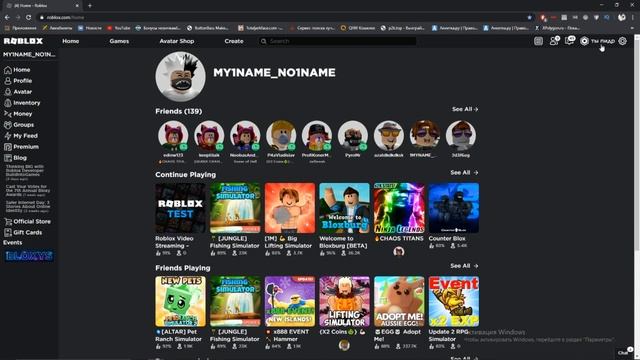This screenshot has width=640, height=360.
Task: Click the sidebar username MY1NAME_NO1N...
Action: tap(29, 54)
